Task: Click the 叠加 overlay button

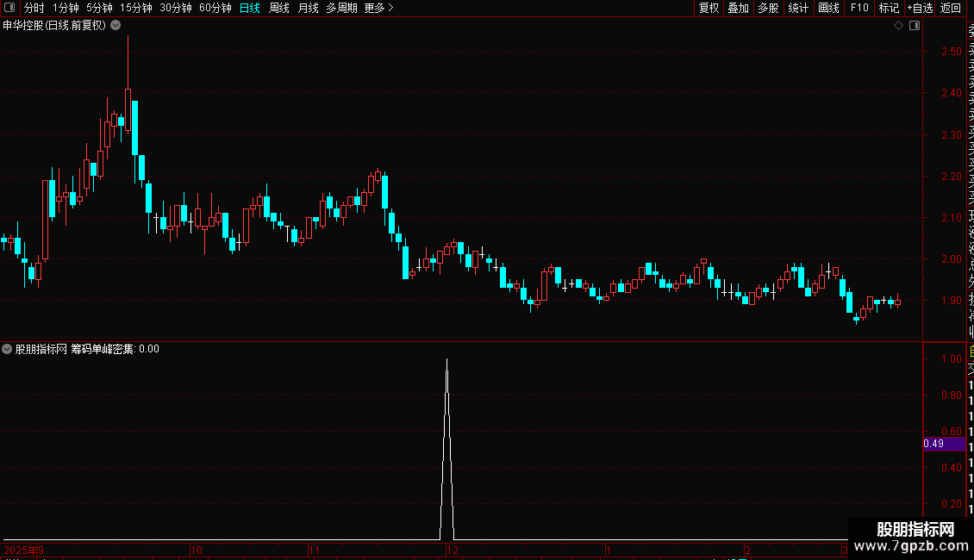Action: [739, 8]
